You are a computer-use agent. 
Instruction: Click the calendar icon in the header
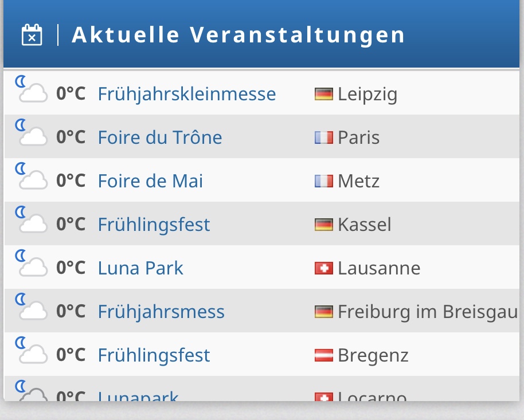click(32, 35)
